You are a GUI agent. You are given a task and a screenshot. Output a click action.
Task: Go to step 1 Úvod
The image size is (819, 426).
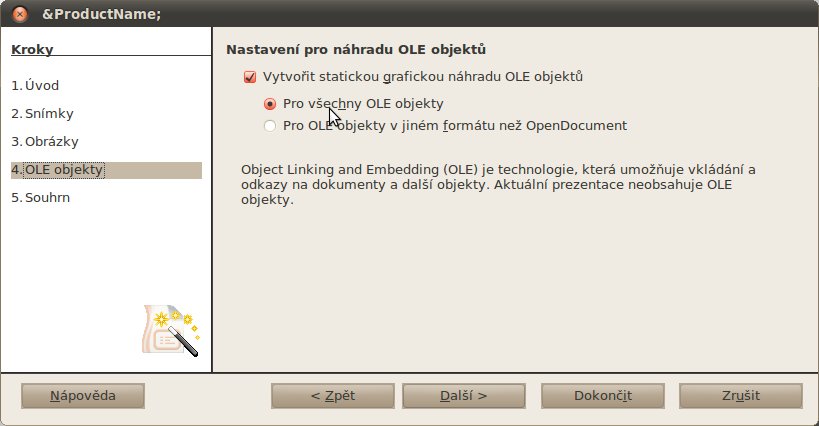click(35, 86)
